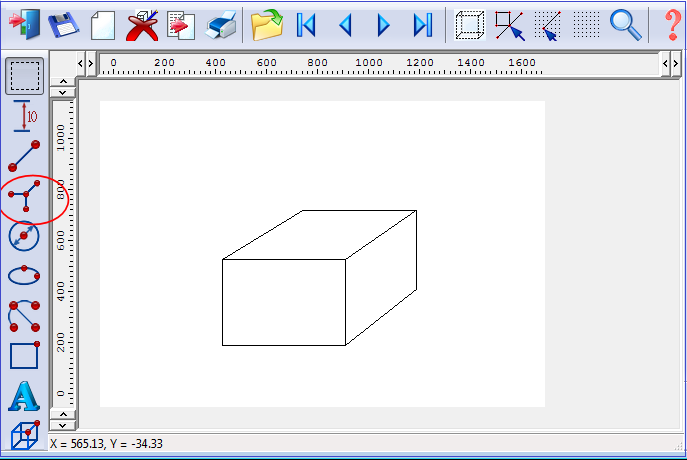Jump to the last item with skip-forward arrow

click(x=423, y=25)
